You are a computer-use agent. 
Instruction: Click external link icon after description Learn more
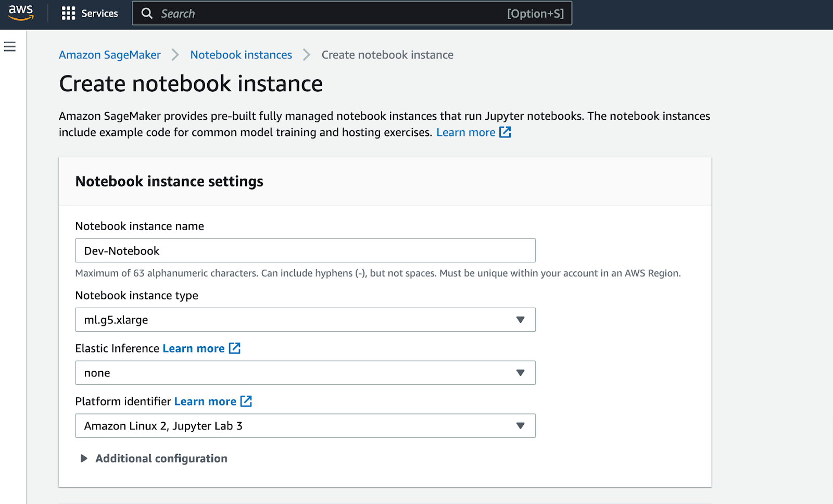pos(505,132)
